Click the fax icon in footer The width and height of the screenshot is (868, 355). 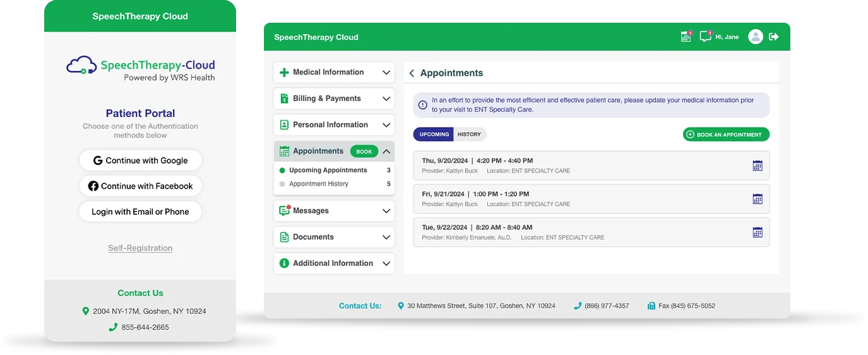(x=651, y=306)
